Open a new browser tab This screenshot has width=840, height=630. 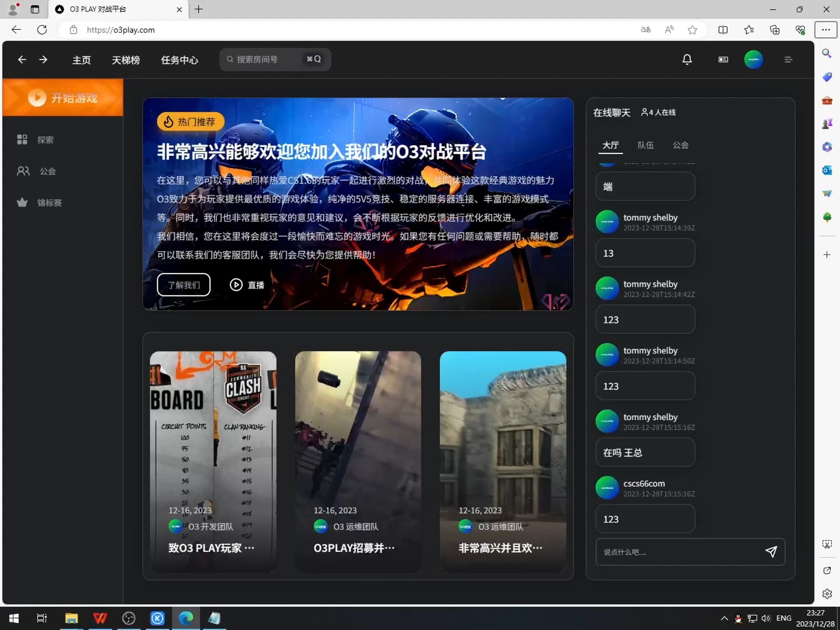point(199,9)
